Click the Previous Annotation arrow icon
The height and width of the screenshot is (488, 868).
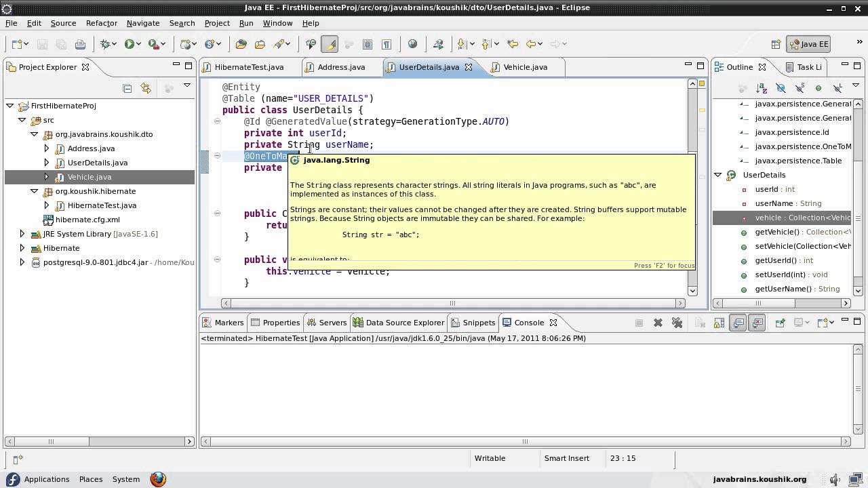pos(486,44)
